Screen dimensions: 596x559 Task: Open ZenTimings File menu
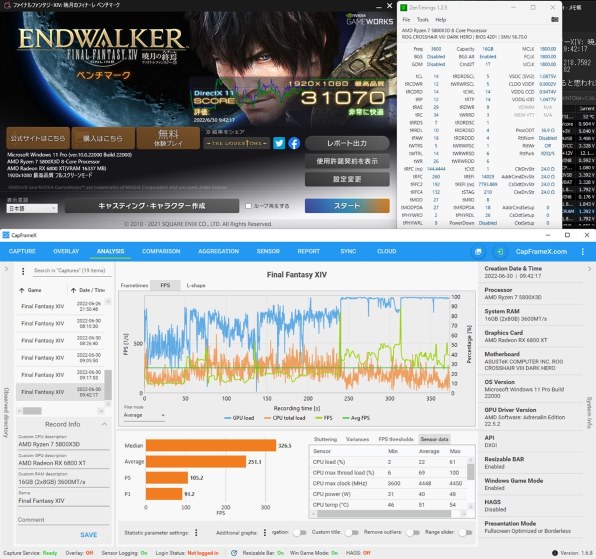(x=406, y=20)
